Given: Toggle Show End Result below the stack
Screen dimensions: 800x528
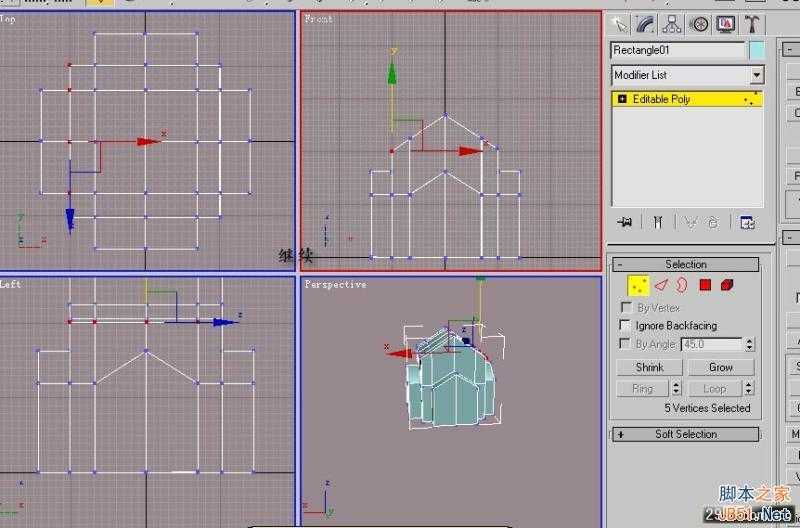Looking at the screenshot, I should click(x=658, y=222).
